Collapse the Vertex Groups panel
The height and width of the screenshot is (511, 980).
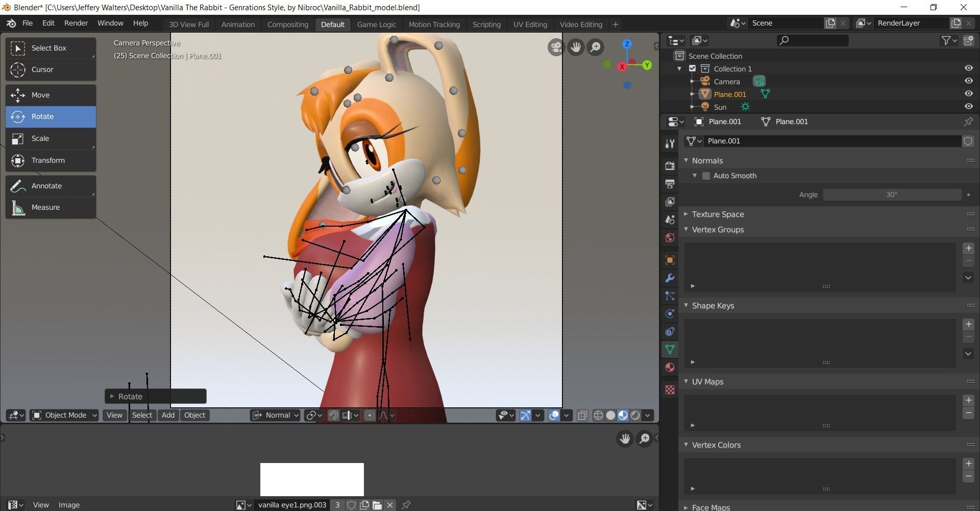pos(686,229)
